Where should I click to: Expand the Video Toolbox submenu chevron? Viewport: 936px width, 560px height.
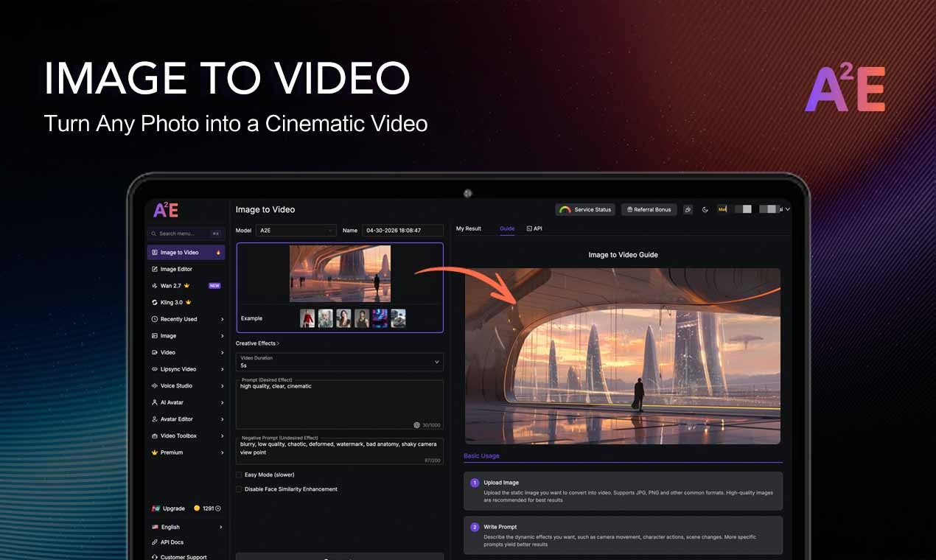(x=222, y=435)
